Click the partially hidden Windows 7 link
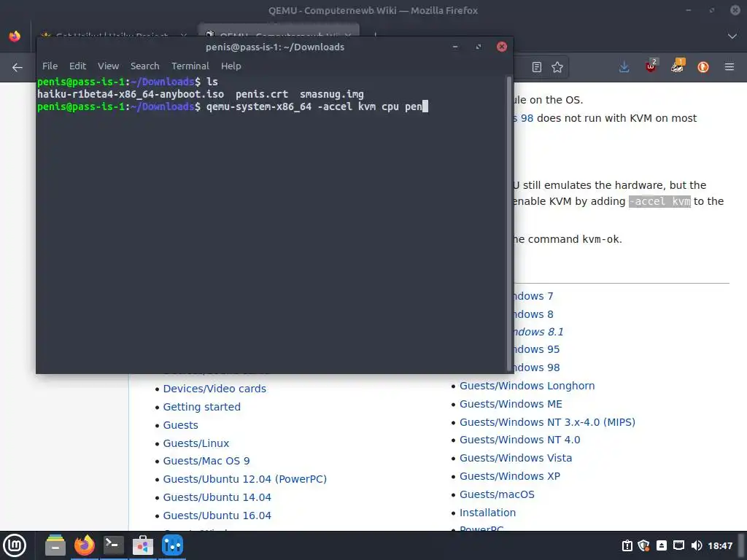The image size is (747, 560). point(533,296)
